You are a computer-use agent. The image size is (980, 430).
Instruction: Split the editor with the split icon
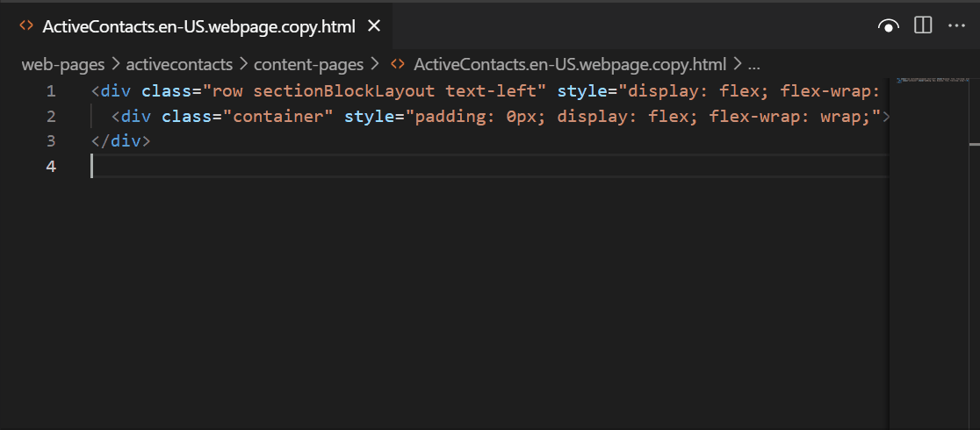pos(923,26)
